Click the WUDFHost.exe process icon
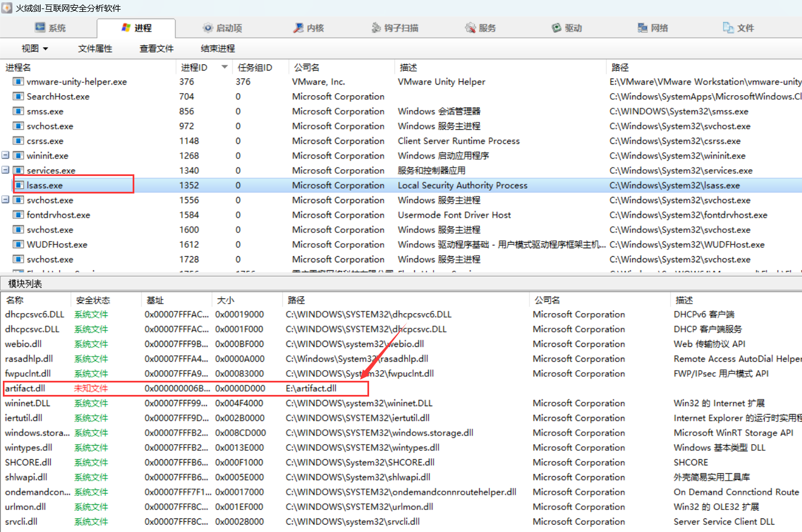802x532 pixels. pyautogui.click(x=18, y=244)
